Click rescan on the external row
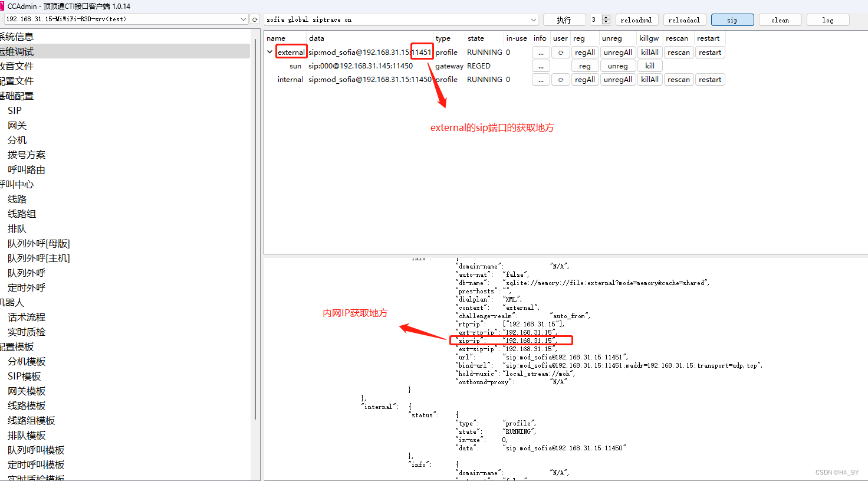The image size is (868, 481). [x=679, y=53]
